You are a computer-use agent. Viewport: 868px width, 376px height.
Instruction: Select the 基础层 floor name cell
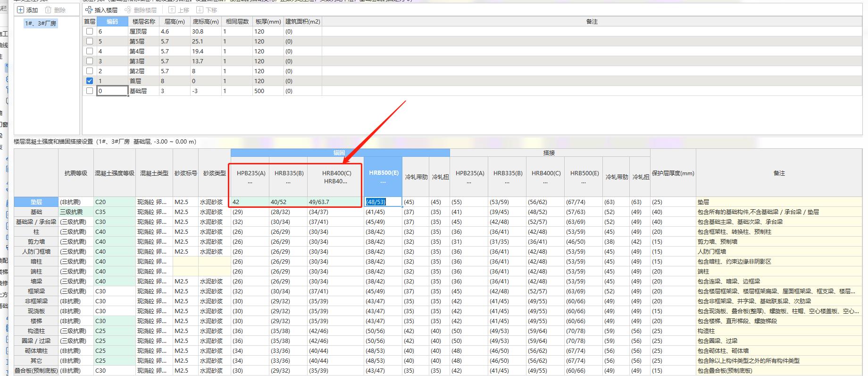coord(144,91)
